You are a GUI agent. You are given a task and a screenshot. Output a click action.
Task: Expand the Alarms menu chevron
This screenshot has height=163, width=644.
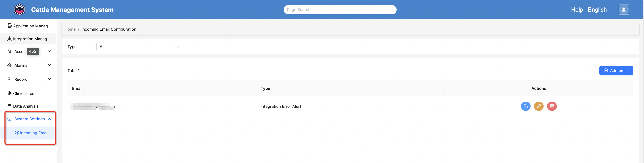click(49, 65)
